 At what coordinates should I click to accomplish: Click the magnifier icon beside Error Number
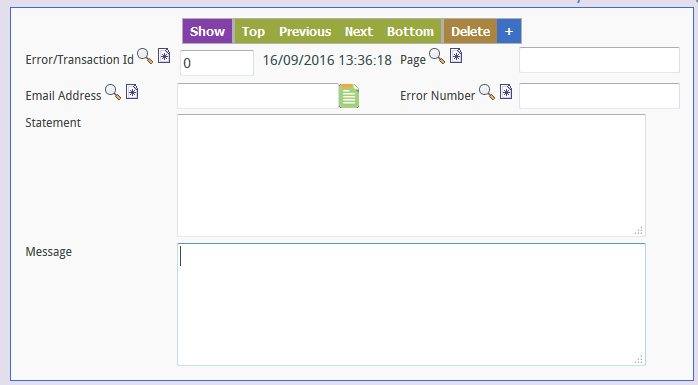(487, 92)
